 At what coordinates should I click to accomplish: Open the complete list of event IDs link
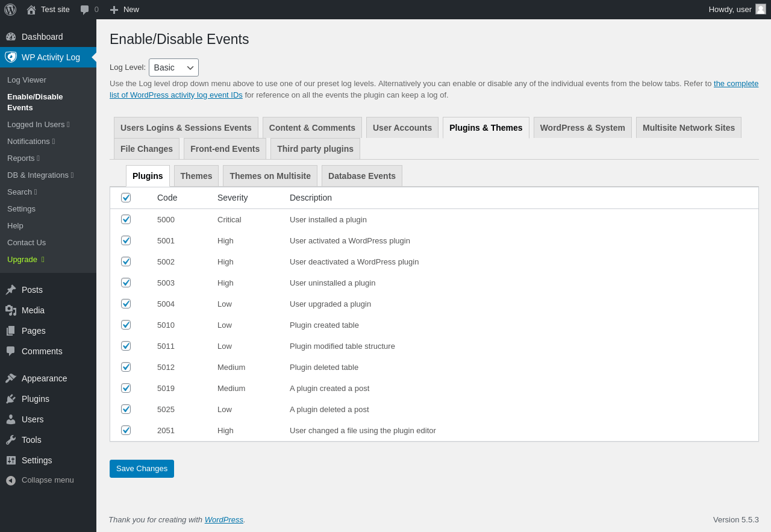point(735,84)
